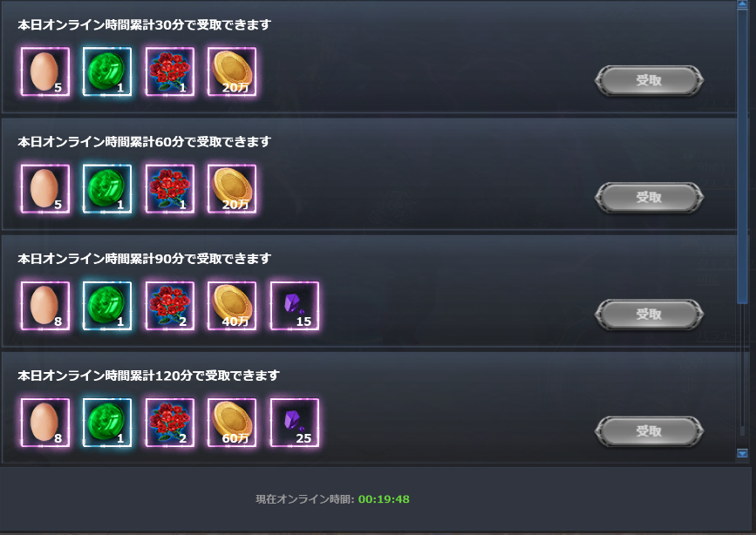The image size is (756, 535).
Task: Click purple crystal with 15 in 90-minute row
Action: pyautogui.click(x=295, y=306)
